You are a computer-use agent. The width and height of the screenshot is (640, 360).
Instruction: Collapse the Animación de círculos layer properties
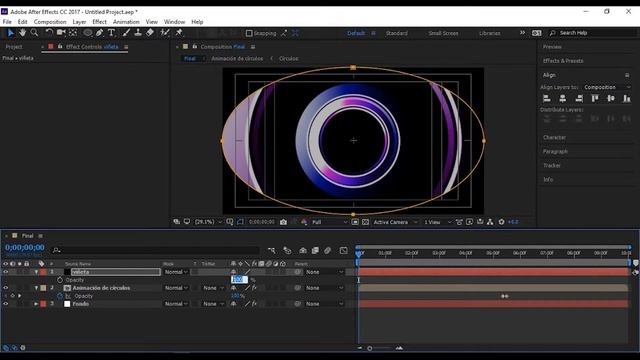pos(36,288)
